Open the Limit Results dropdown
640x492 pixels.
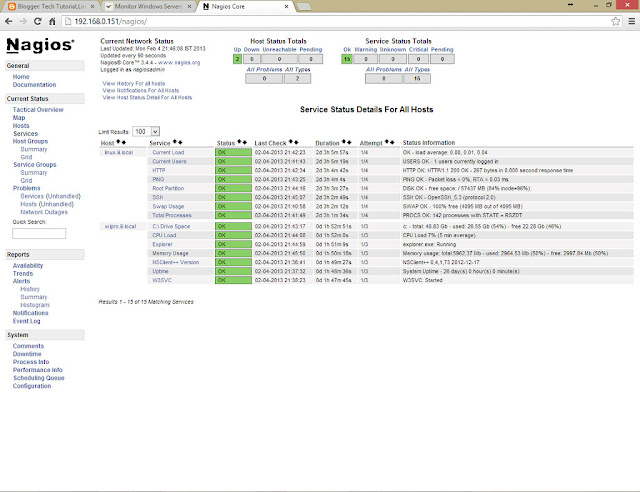click(x=146, y=131)
